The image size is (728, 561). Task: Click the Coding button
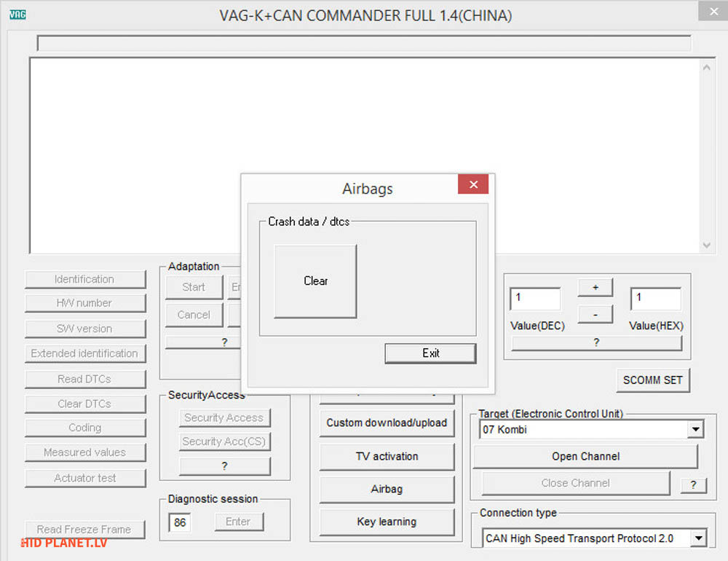85,428
